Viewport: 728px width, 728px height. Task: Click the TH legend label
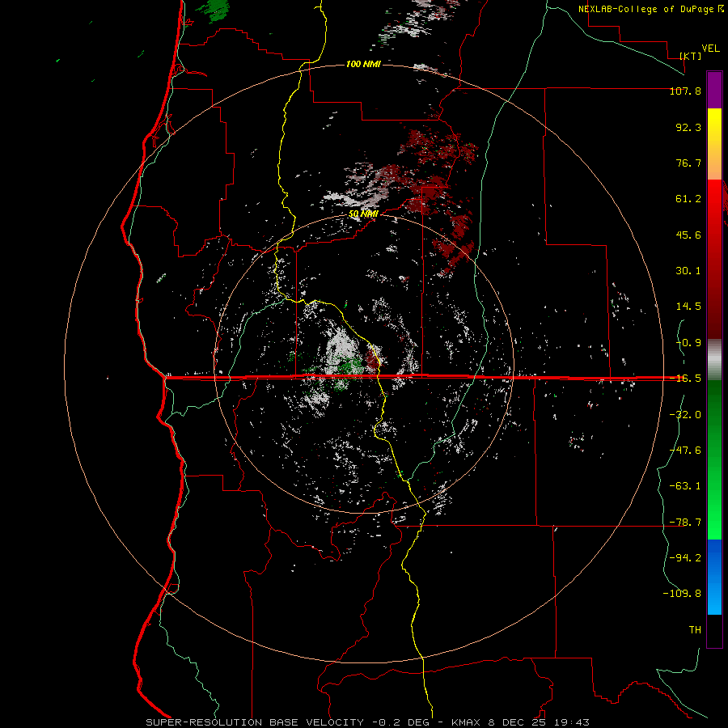tap(695, 630)
